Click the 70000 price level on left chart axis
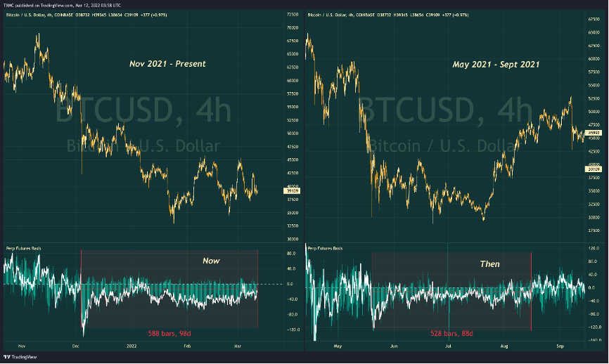This screenshot has height=364, width=609. click(x=293, y=28)
